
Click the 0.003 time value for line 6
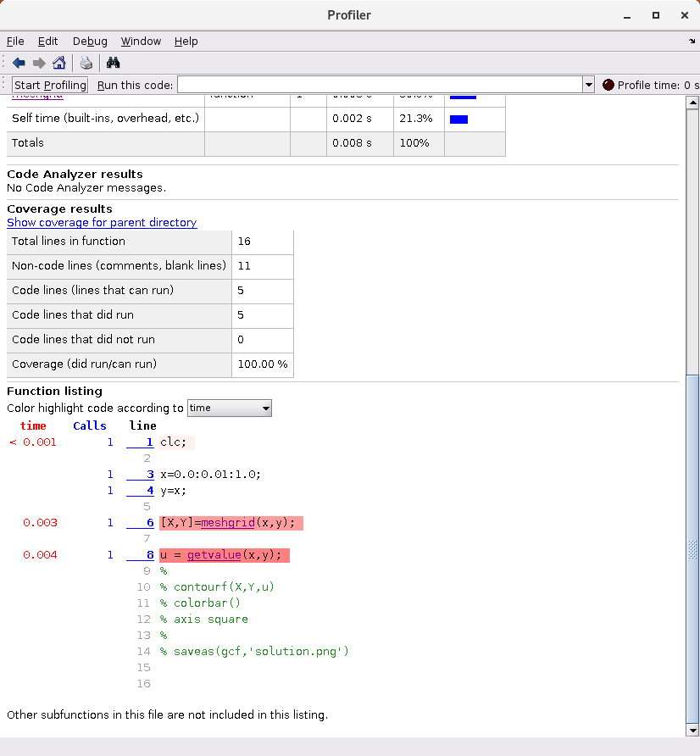pos(40,523)
